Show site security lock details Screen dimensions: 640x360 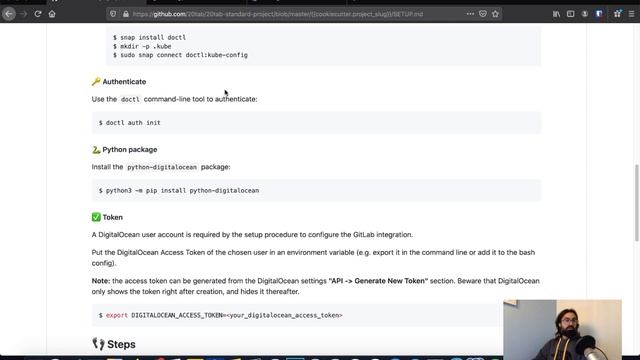[x=126, y=14]
